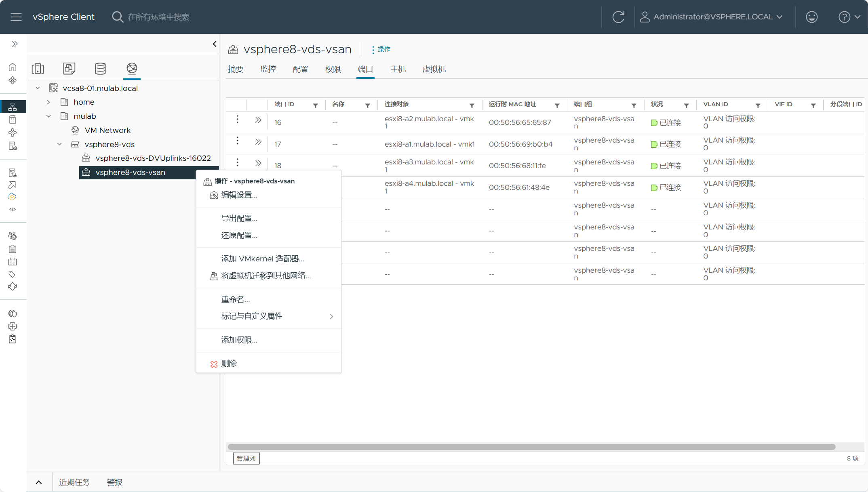Expand the left sidebar with double chevron
This screenshot has height=492, width=868.
pos(15,44)
